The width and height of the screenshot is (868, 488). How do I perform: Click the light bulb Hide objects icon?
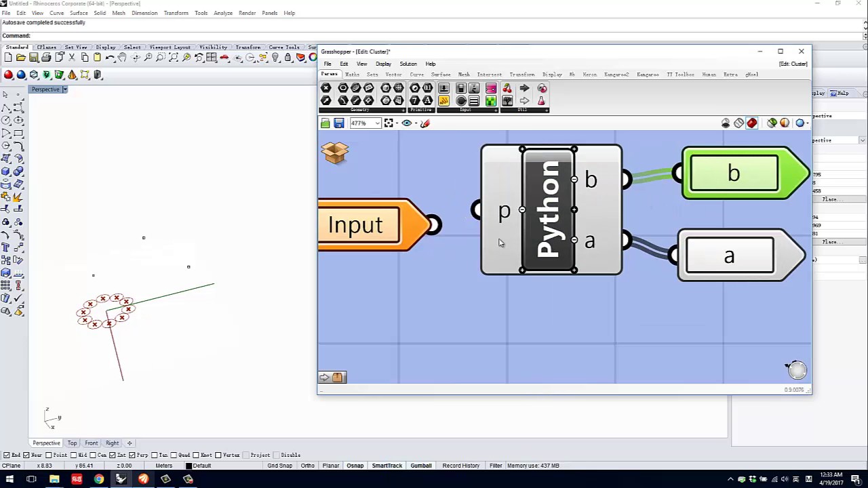tap(275, 58)
